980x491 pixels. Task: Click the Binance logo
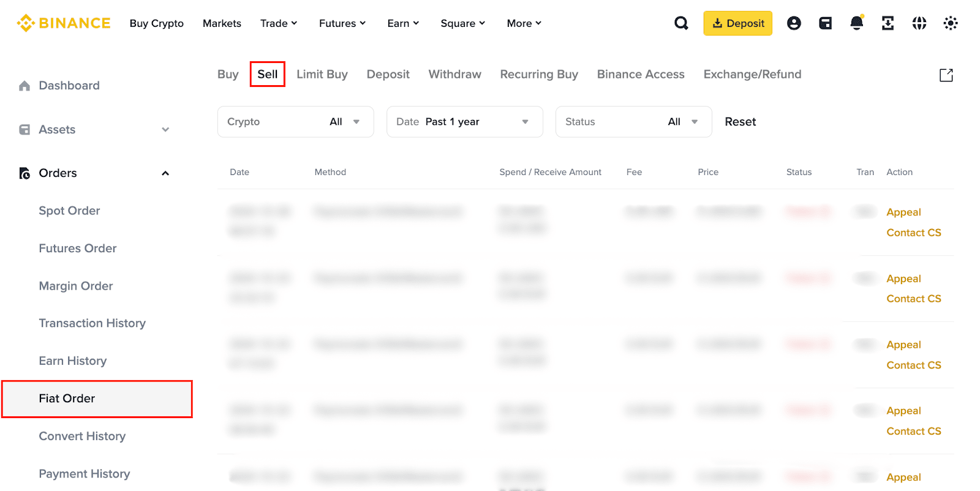coord(64,23)
